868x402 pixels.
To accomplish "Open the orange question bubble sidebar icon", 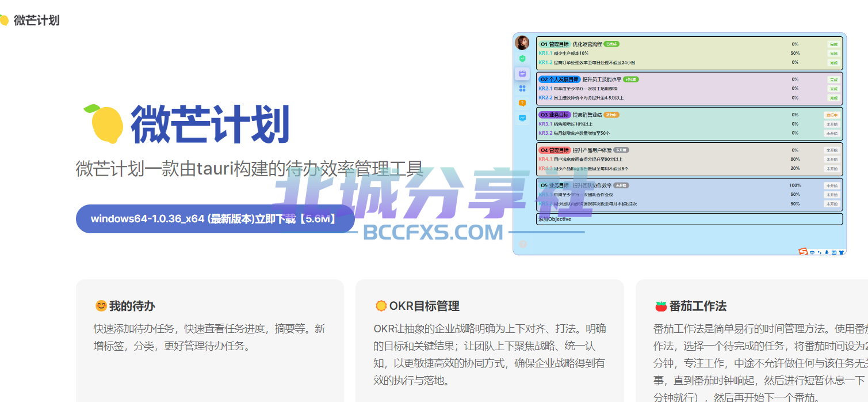I will (522, 103).
